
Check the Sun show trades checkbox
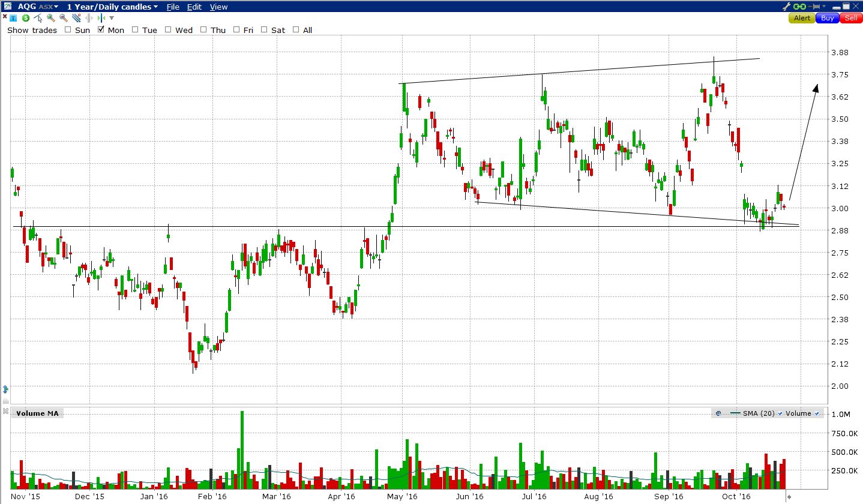(x=68, y=29)
